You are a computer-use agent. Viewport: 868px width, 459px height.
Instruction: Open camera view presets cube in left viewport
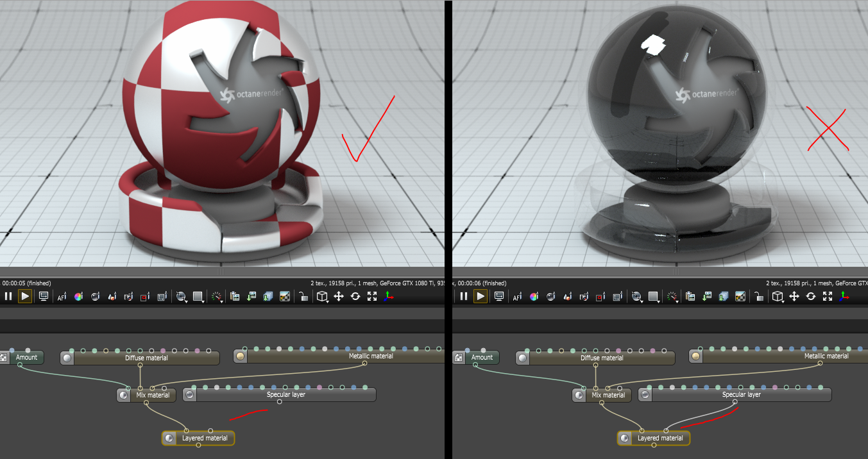coord(323,296)
